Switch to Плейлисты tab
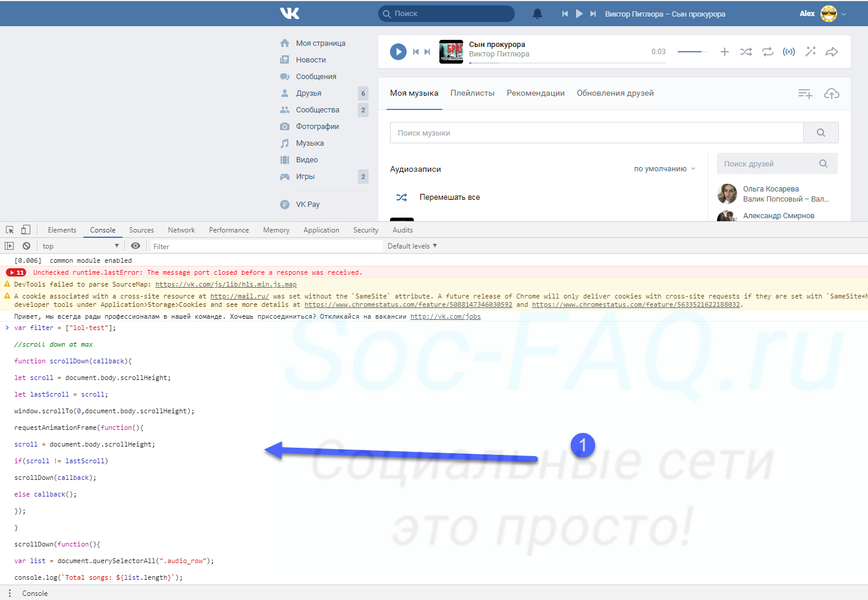 (473, 93)
